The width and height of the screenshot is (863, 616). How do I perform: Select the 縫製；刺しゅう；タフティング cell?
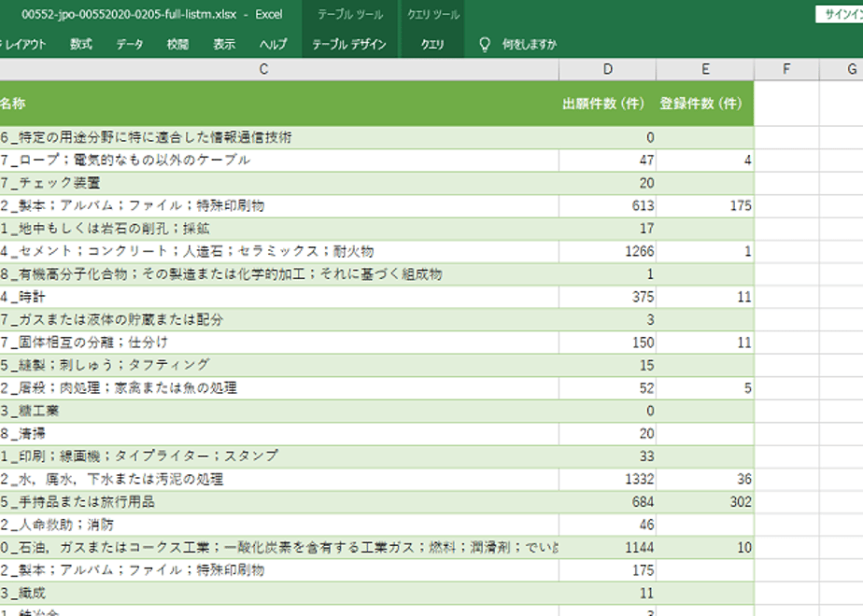pos(279,365)
